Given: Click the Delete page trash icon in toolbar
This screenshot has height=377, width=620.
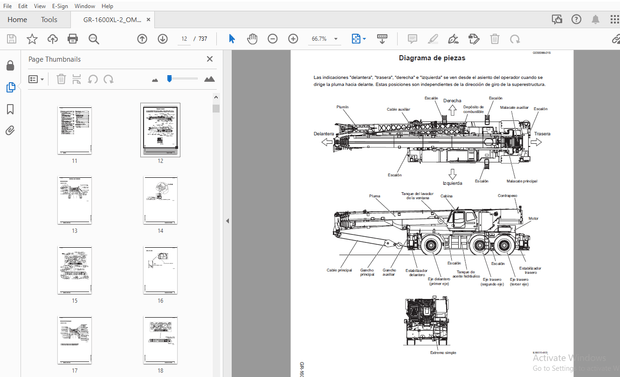Looking at the screenshot, I should pos(495,39).
